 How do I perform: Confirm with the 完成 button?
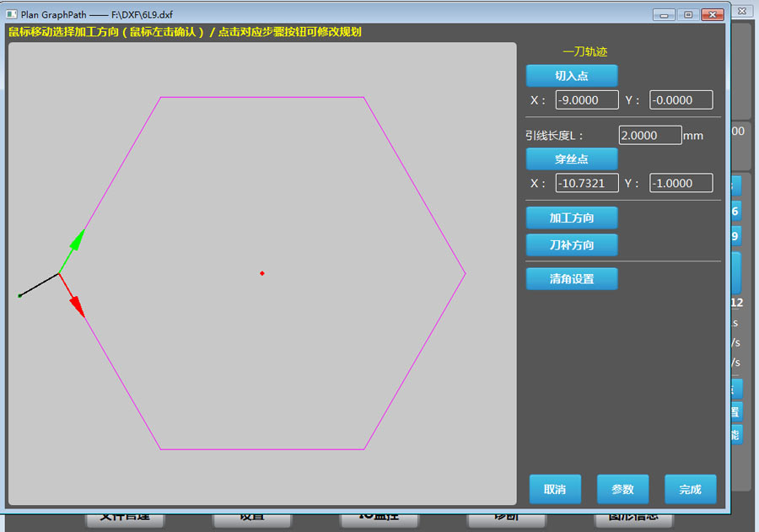(x=690, y=489)
